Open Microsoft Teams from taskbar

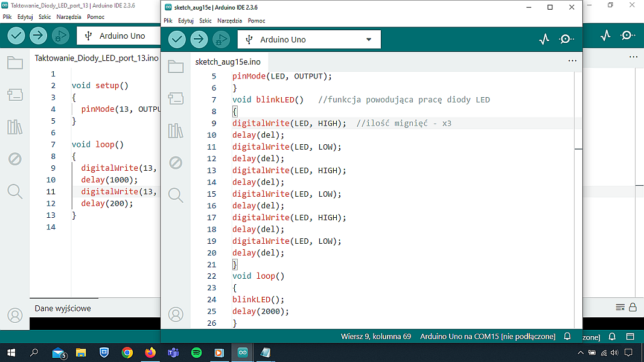point(173,352)
